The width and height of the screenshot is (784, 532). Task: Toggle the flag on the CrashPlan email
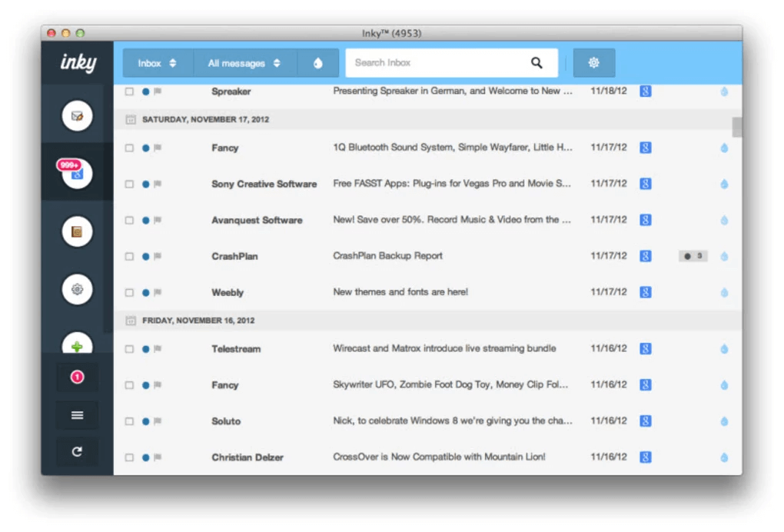[158, 257]
